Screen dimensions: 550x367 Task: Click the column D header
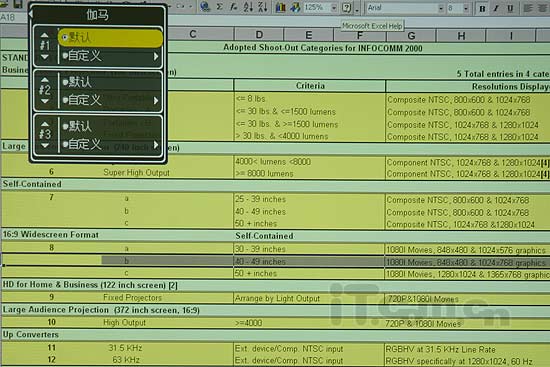(x=259, y=35)
